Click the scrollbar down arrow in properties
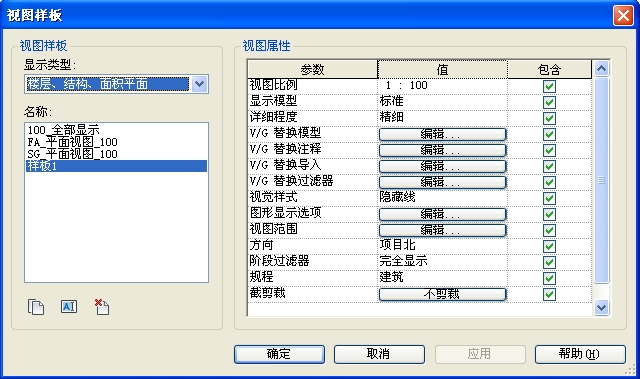The width and height of the screenshot is (640, 379). tap(601, 307)
